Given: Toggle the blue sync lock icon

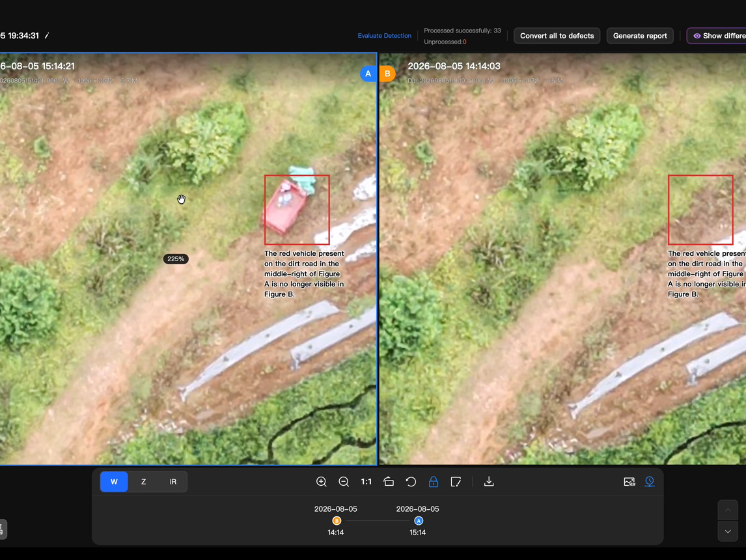Looking at the screenshot, I should click(x=433, y=481).
